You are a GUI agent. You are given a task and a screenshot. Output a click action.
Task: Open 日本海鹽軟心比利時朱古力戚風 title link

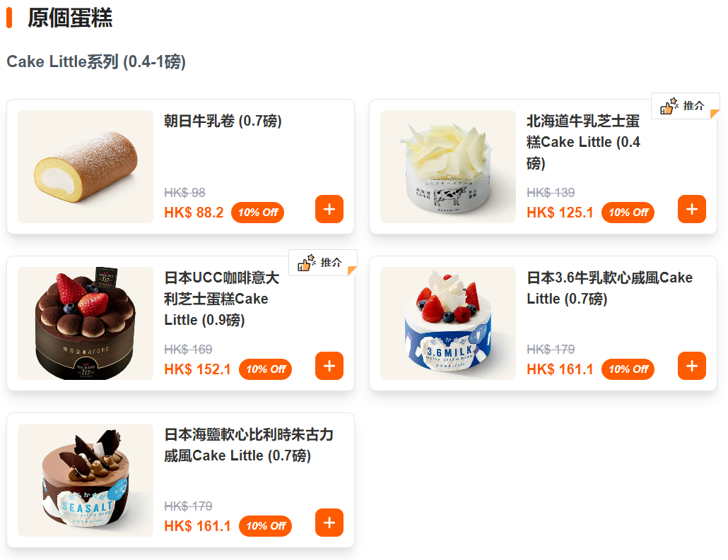tap(249, 445)
